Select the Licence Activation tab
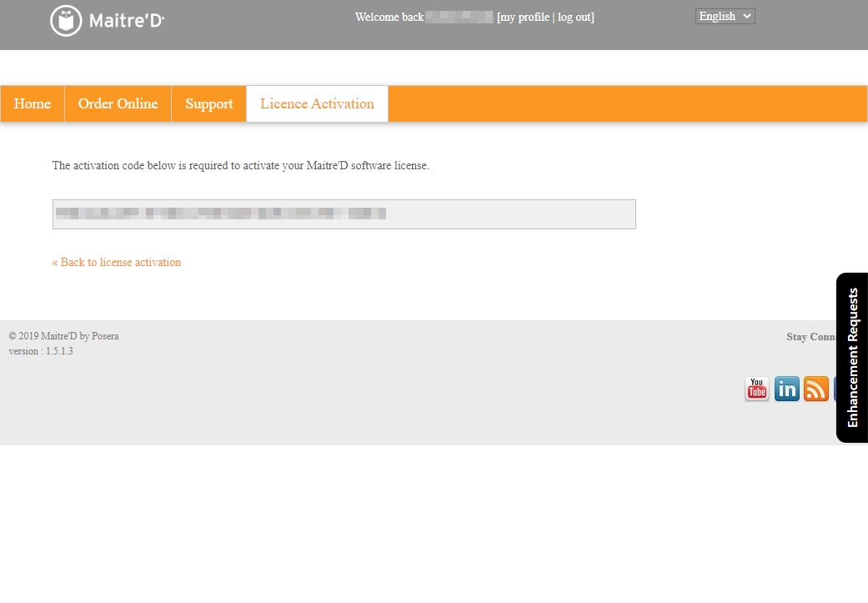This screenshot has width=868, height=603. pos(317,103)
